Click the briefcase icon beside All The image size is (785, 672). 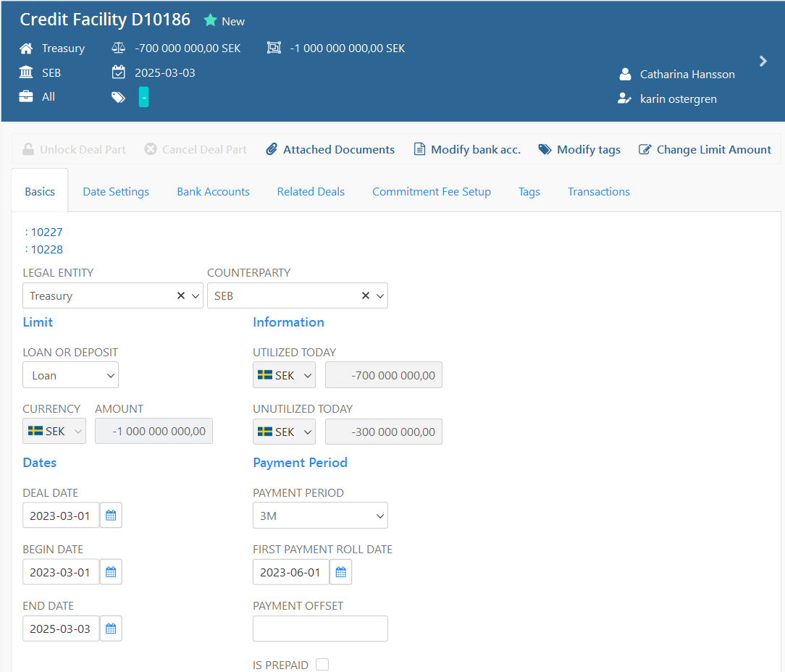[26, 96]
